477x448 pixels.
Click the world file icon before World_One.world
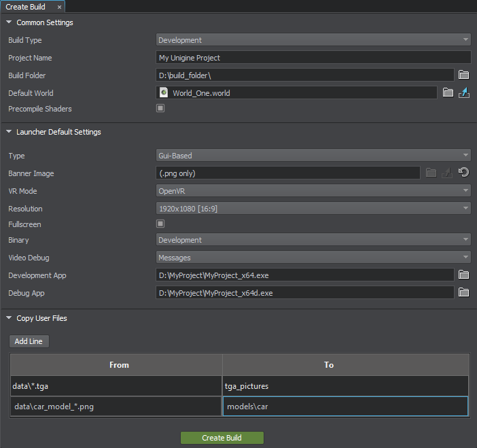point(164,93)
